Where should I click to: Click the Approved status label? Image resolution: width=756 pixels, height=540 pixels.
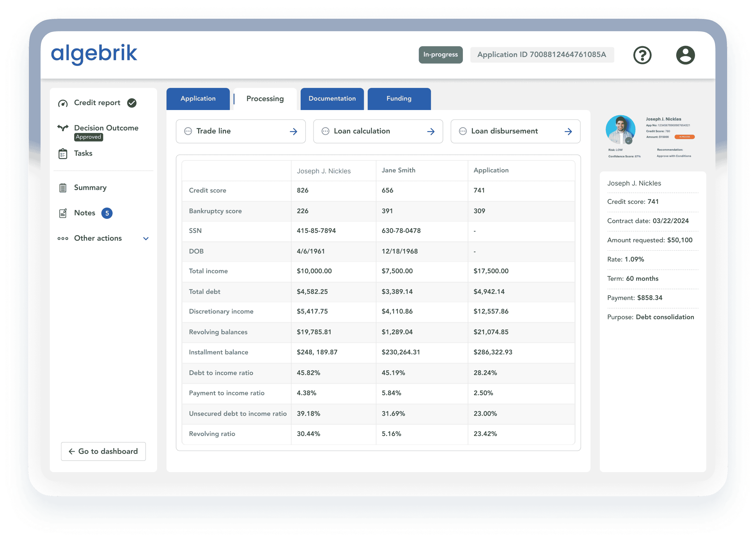click(88, 137)
